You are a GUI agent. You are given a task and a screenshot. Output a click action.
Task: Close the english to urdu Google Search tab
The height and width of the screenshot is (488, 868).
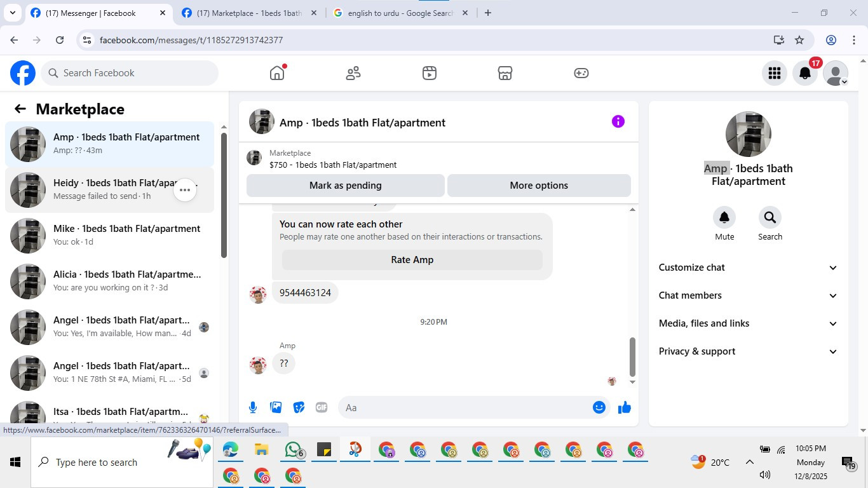click(x=465, y=13)
